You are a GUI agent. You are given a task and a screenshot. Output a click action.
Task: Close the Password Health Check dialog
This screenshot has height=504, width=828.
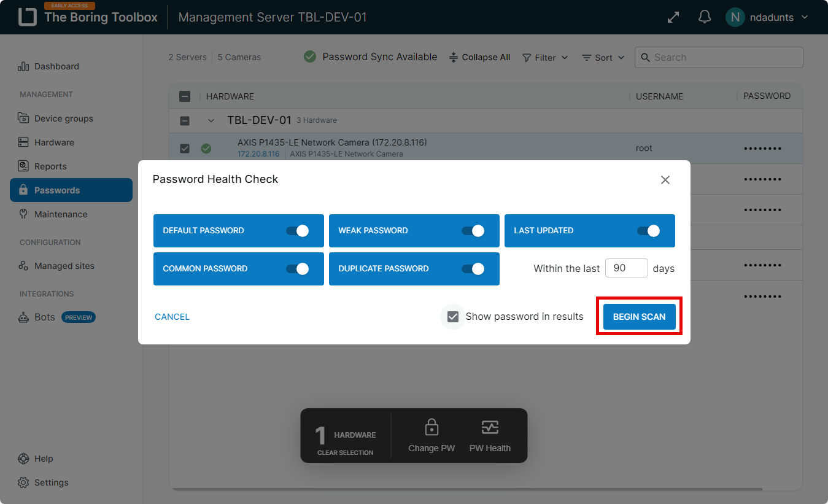(665, 180)
